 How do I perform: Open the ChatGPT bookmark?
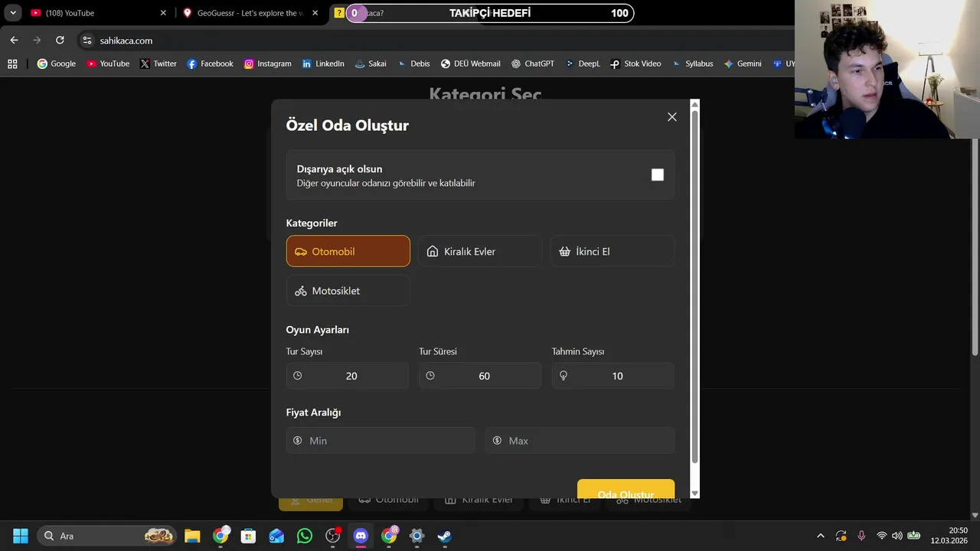click(533, 64)
